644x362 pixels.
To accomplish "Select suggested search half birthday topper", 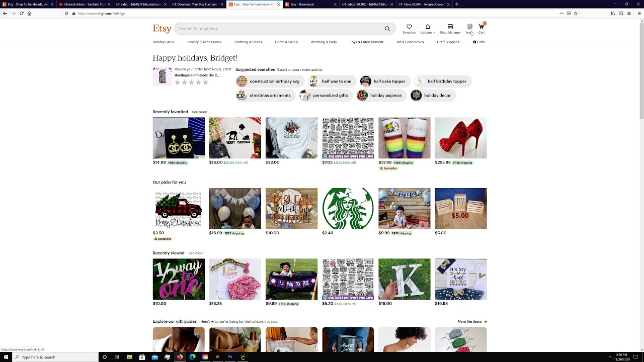I will (442, 81).
